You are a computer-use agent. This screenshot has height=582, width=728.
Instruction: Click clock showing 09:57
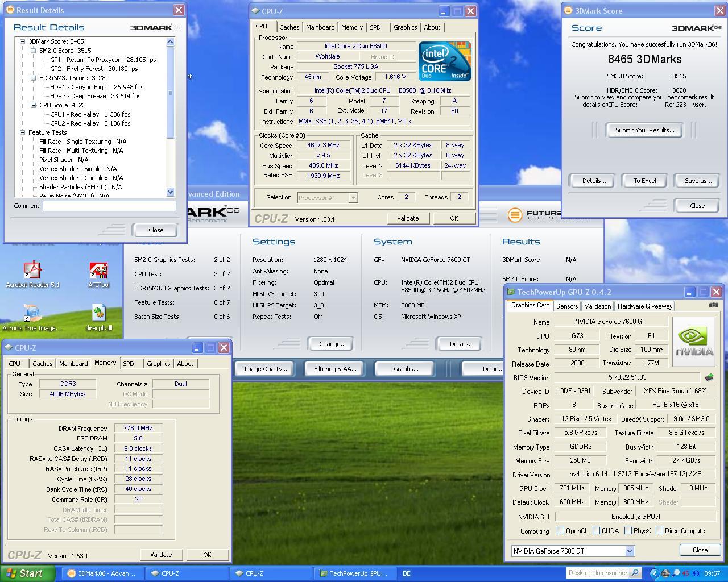pos(712,573)
